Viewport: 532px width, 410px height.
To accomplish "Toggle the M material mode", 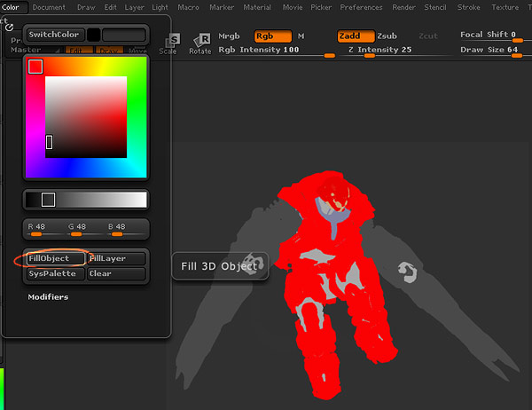I will coord(301,36).
